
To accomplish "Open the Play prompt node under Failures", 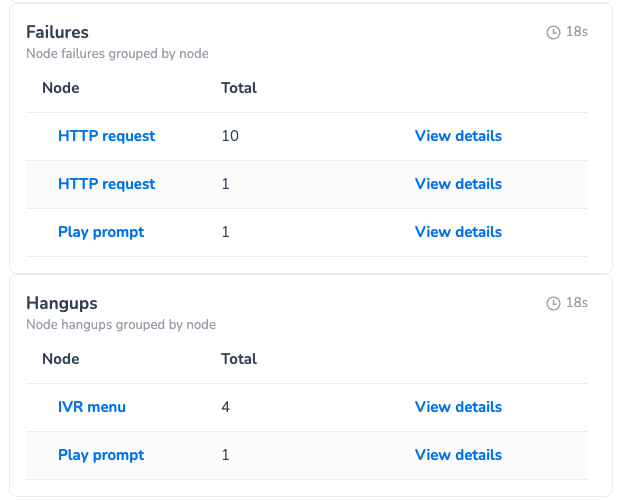I will click(x=101, y=232).
